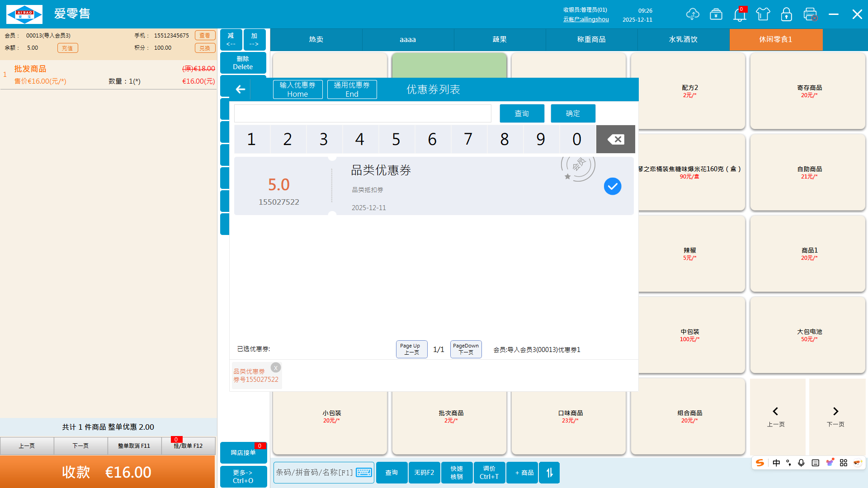The height and width of the screenshot is (488, 868).
Task: Click the lock screen icon
Action: tap(787, 14)
